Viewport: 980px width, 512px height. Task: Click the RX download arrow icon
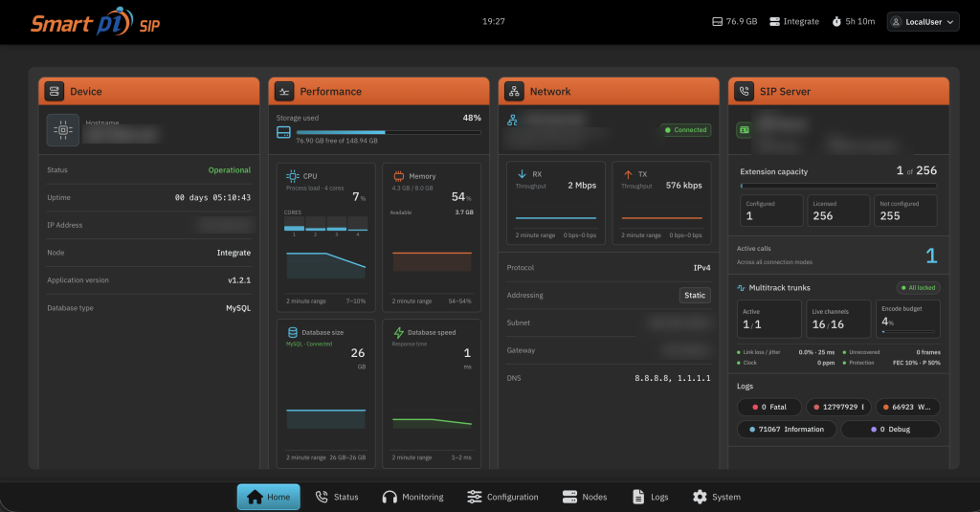point(522,174)
